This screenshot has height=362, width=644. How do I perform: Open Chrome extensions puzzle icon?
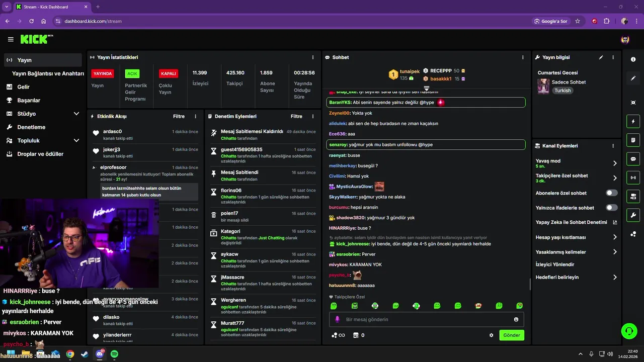[606, 21]
